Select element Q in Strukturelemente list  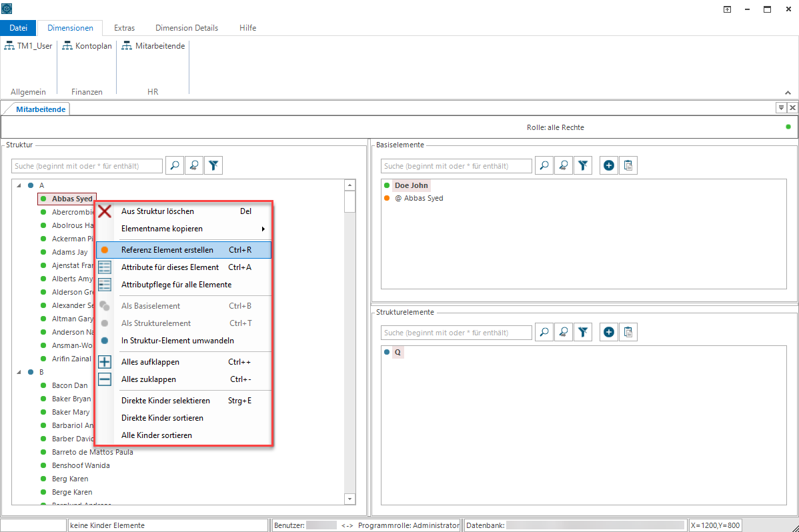[x=397, y=352]
